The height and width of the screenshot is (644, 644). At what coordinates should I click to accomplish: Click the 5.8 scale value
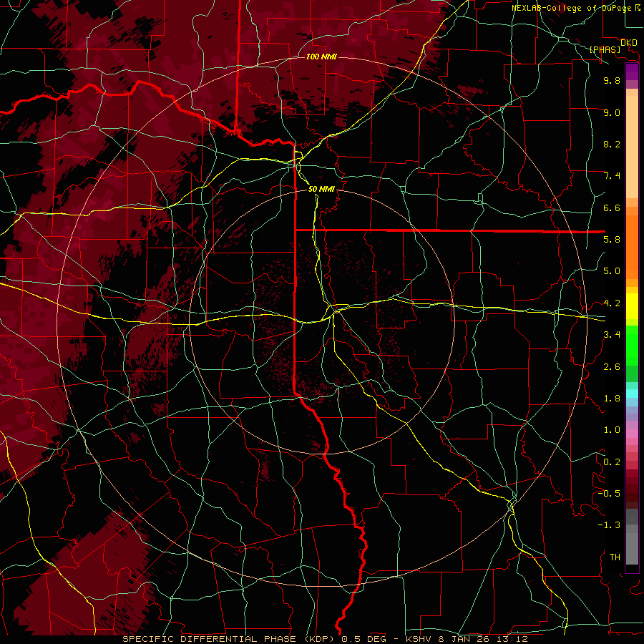point(612,240)
